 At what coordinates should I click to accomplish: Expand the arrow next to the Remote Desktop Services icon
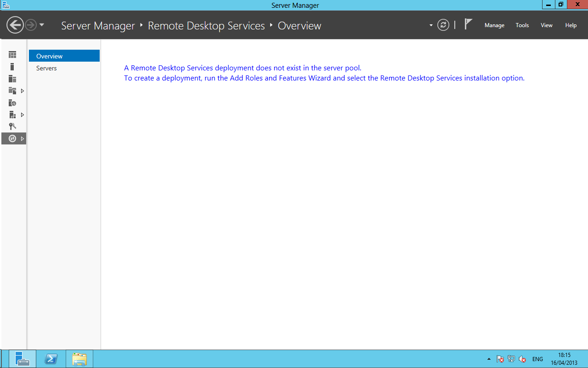click(x=22, y=138)
